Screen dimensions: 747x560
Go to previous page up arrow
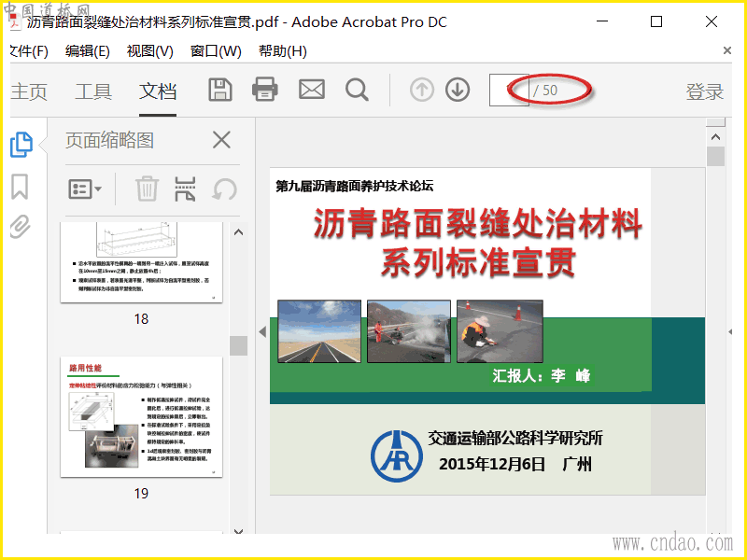[x=422, y=90]
